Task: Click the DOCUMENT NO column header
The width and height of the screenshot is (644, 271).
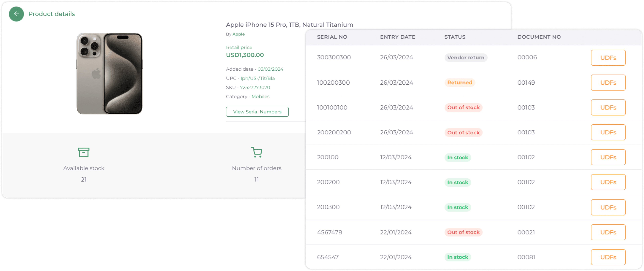Action: (539, 37)
